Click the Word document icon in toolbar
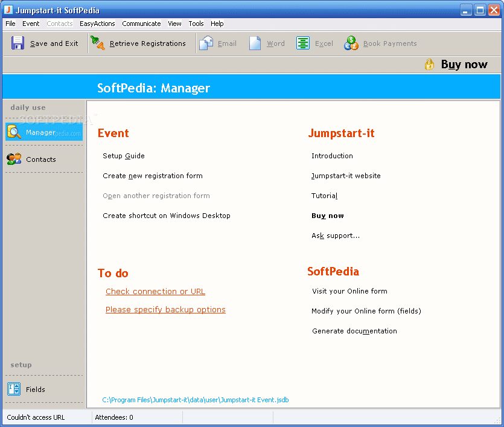 (x=255, y=43)
